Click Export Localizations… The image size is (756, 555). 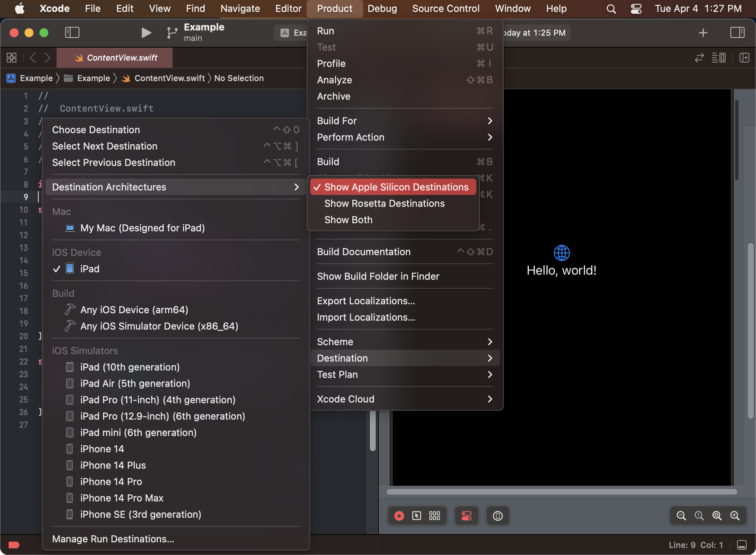click(x=405, y=301)
